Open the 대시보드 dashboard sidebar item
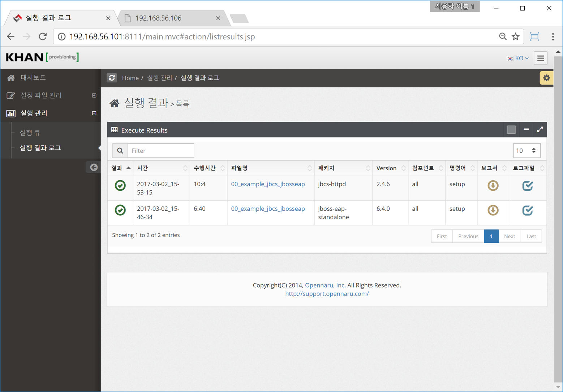The height and width of the screenshot is (392, 563). point(33,78)
